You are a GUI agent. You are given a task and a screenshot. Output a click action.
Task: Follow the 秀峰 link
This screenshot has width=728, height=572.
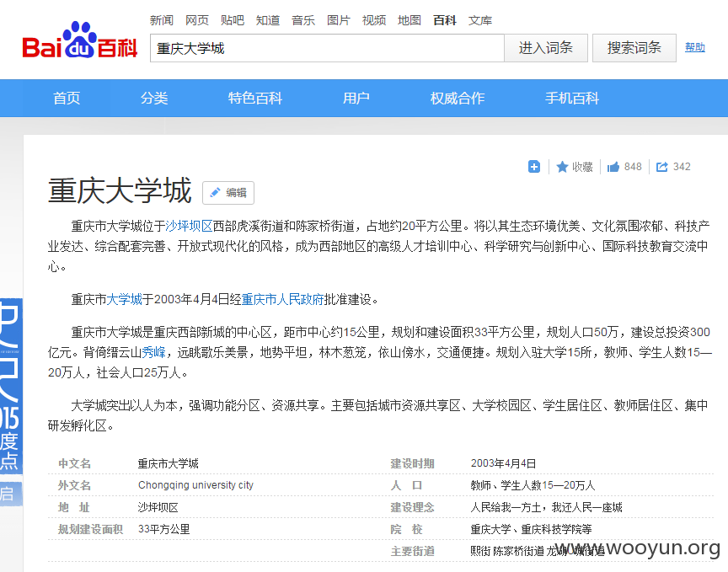pyautogui.click(x=153, y=352)
